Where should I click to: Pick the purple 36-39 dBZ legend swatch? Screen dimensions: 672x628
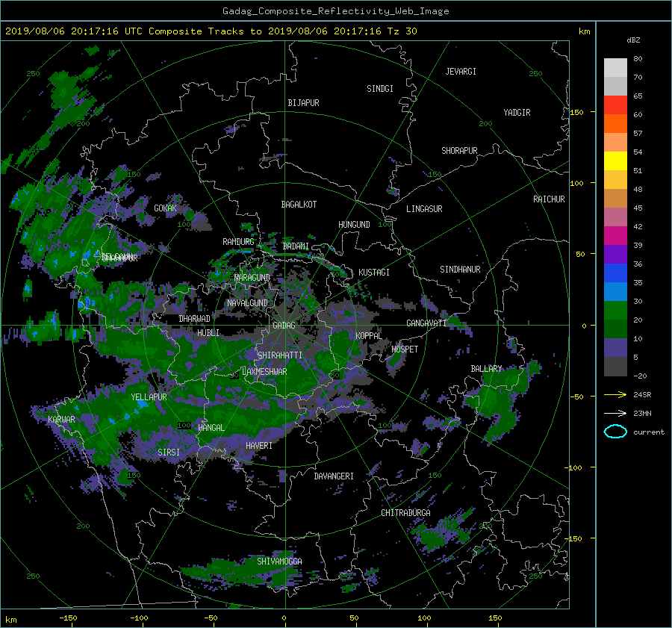(x=615, y=254)
